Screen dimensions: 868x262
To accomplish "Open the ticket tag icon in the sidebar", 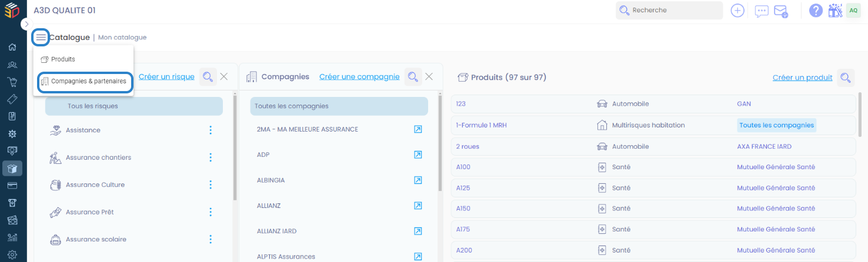I will click(x=12, y=99).
